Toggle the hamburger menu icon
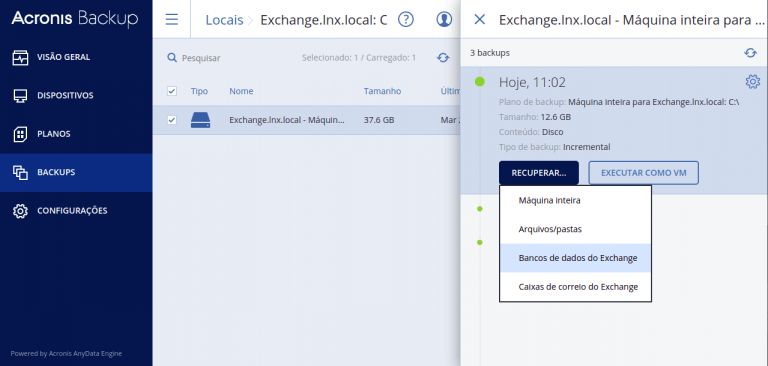 click(171, 20)
